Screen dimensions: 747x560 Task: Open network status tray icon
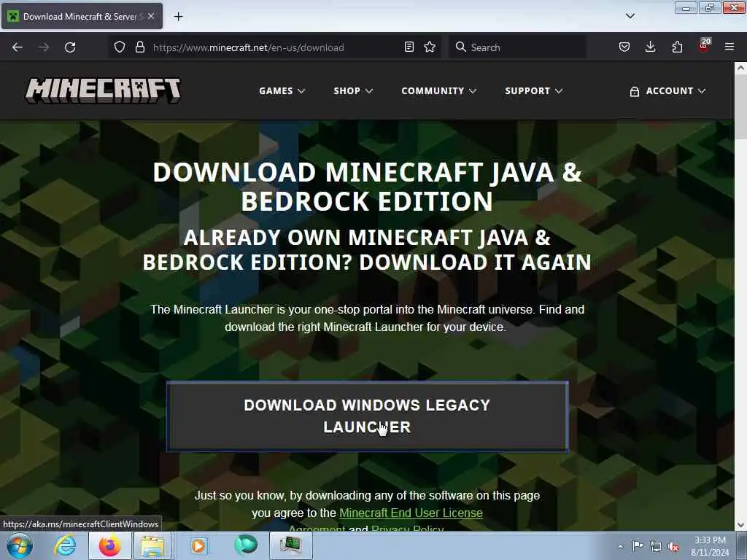pos(656,546)
